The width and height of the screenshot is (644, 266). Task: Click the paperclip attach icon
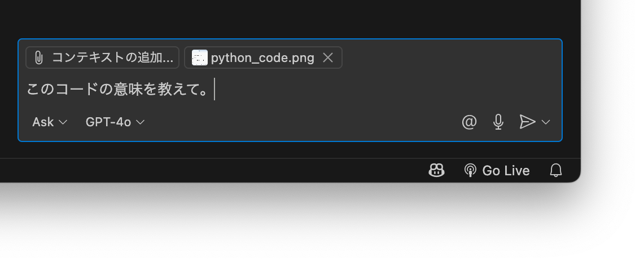click(38, 58)
